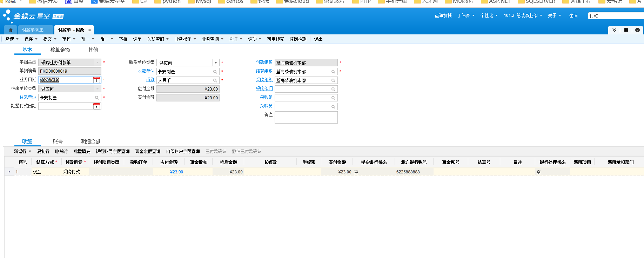Click the 现金余额查询 button

point(148,151)
